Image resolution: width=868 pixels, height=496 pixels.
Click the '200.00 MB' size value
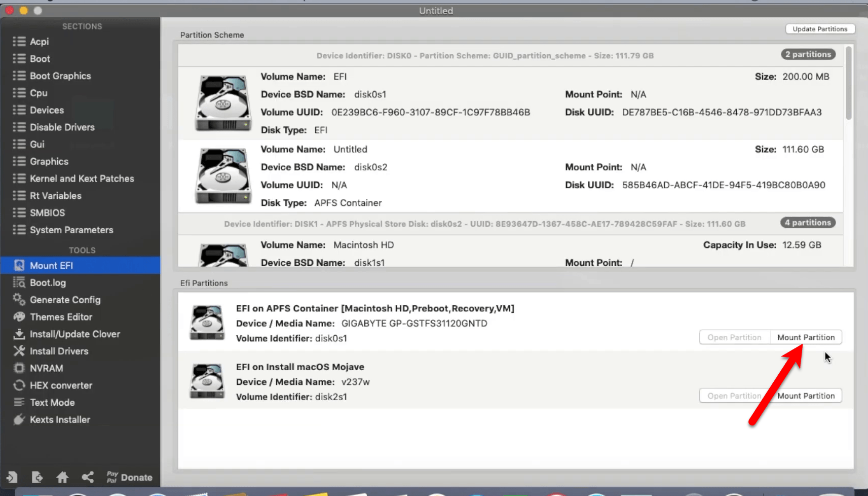click(806, 77)
